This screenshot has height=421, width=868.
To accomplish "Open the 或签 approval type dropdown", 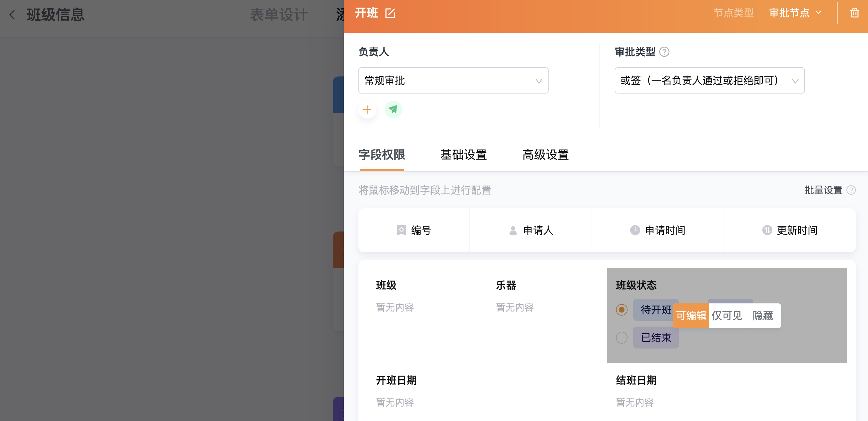I will 710,80.
